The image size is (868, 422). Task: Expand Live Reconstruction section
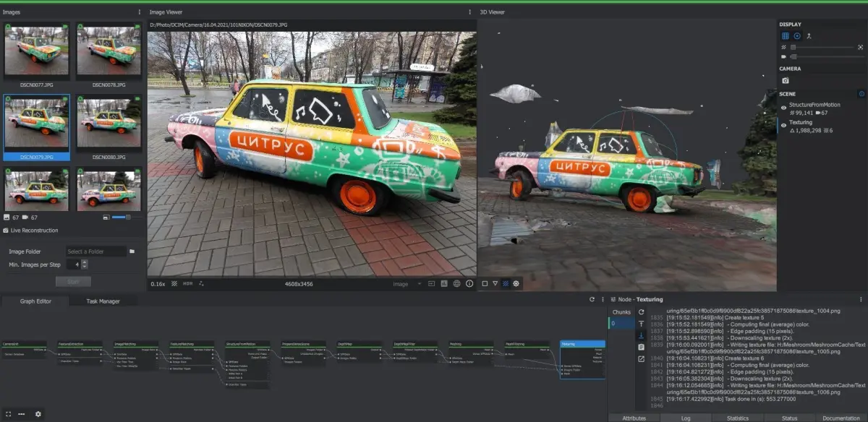34,231
